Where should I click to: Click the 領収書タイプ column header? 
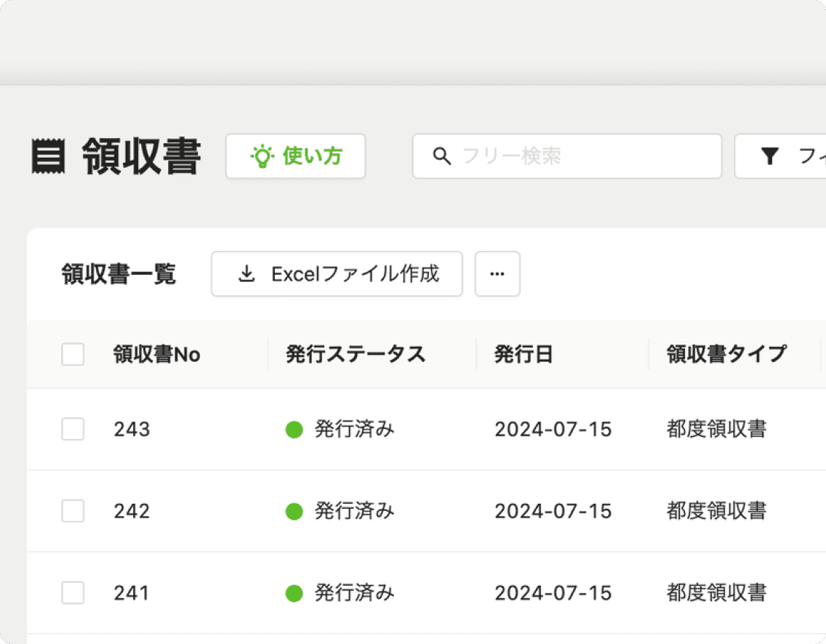click(726, 355)
